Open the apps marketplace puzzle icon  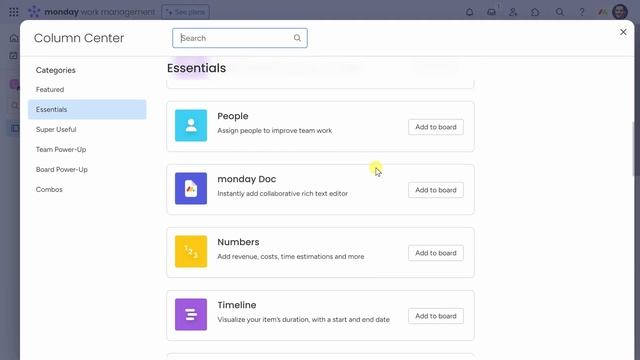pyautogui.click(x=535, y=12)
